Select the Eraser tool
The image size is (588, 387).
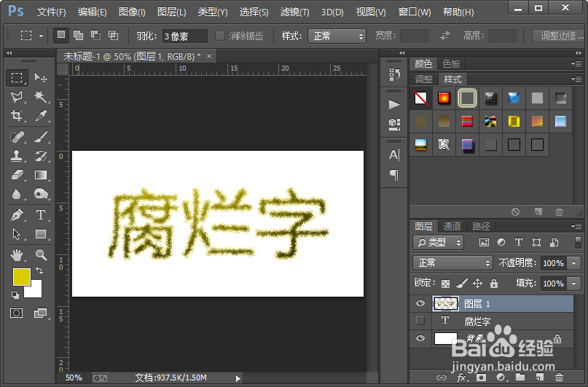17,175
